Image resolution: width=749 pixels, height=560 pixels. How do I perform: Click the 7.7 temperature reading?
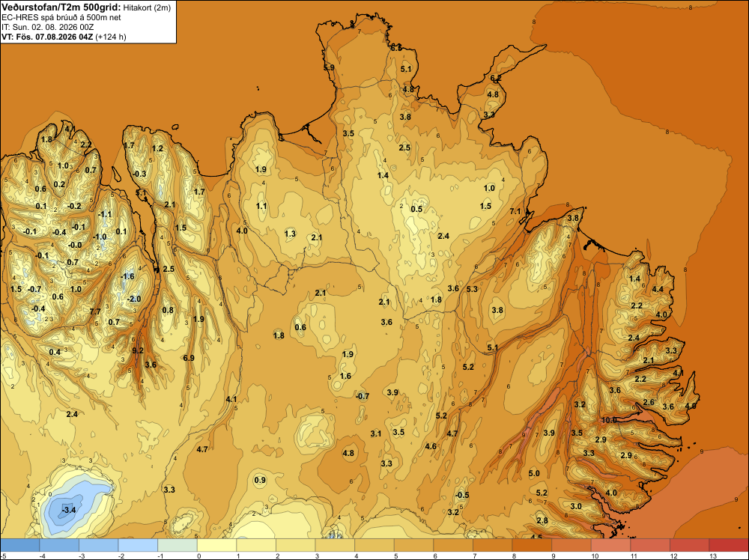coord(95,311)
